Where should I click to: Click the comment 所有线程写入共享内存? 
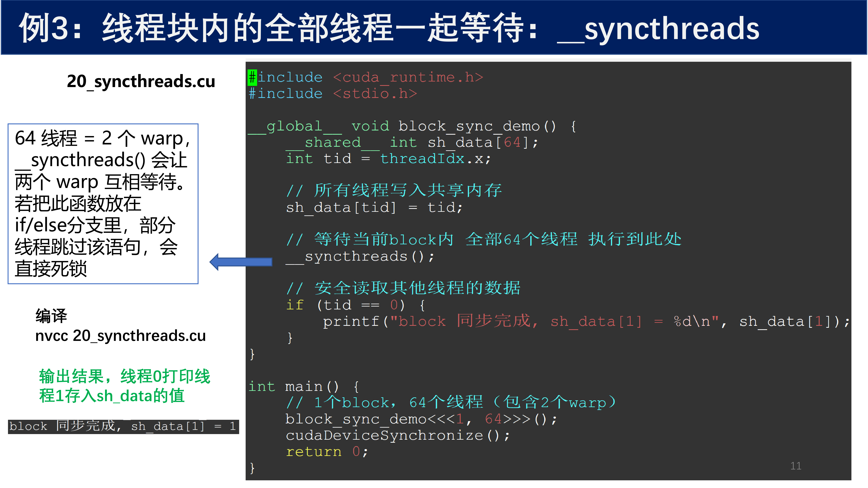(x=394, y=191)
